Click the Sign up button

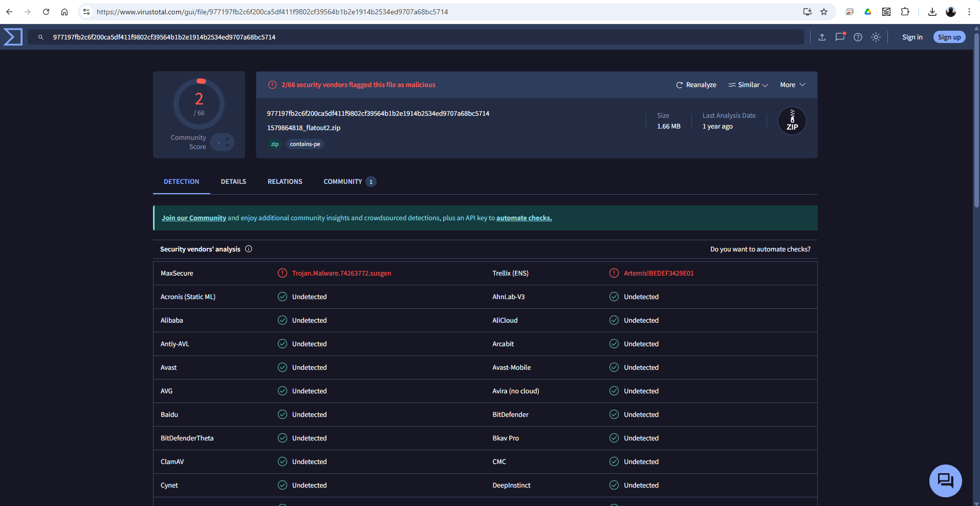click(x=949, y=37)
